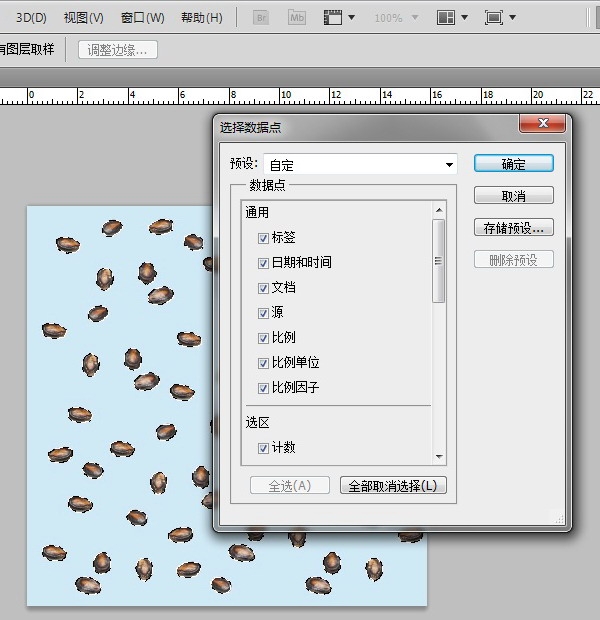Open the 窗口(W) menu

tap(142, 18)
